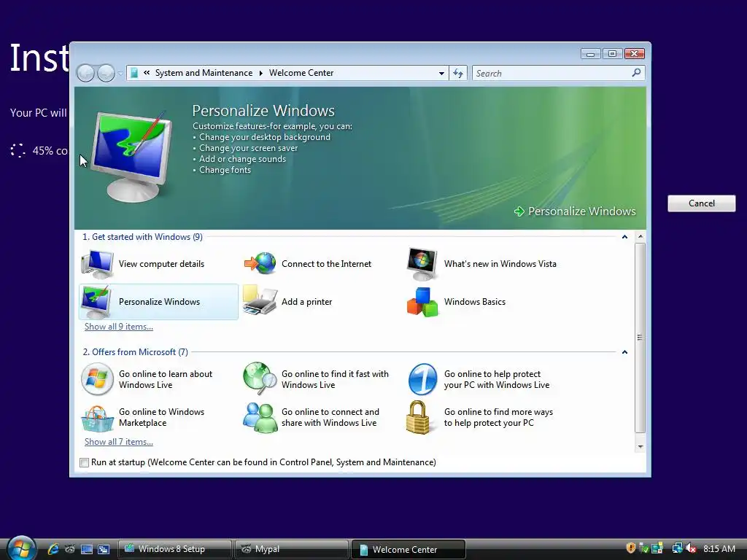Click the security shield tray icon
Image resolution: width=747 pixels, height=560 pixels.
pyautogui.click(x=631, y=548)
